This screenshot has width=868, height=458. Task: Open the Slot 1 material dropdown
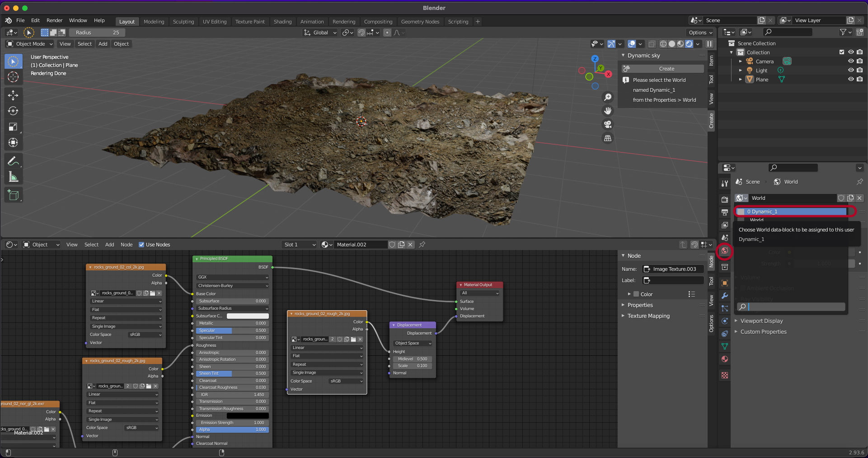(299, 245)
